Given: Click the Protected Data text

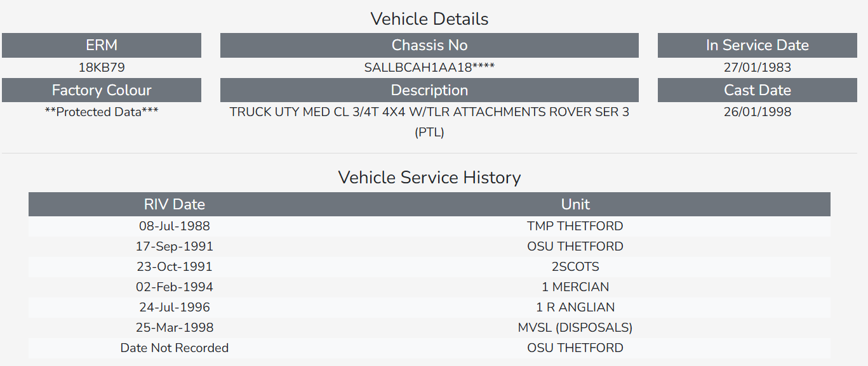Looking at the screenshot, I should pyautogui.click(x=102, y=112).
